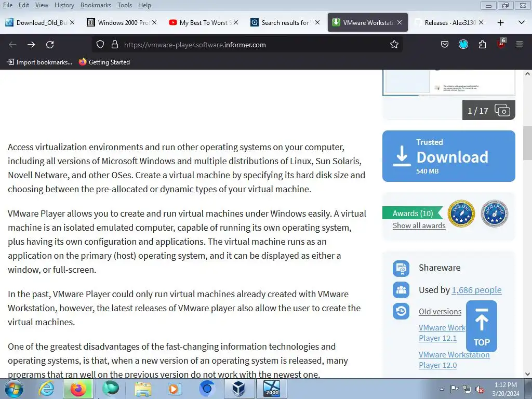This screenshot has height=399, width=532.
Task: Open the 1,686 people link
Action: point(476,290)
